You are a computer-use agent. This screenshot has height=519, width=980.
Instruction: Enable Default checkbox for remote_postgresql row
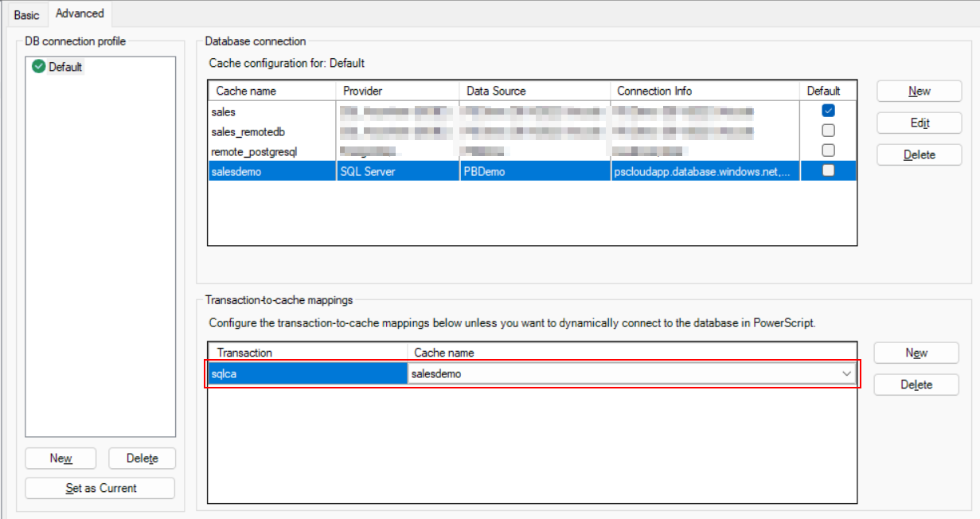828,150
